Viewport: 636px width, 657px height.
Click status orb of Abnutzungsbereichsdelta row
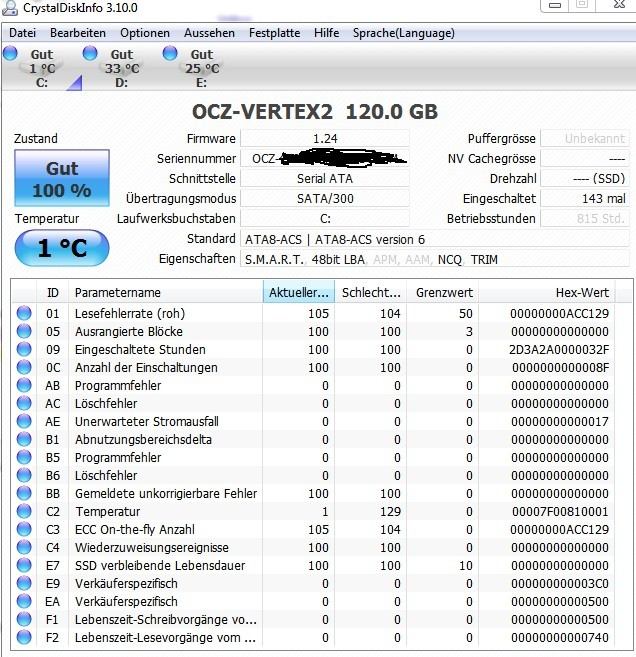point(24,439)
